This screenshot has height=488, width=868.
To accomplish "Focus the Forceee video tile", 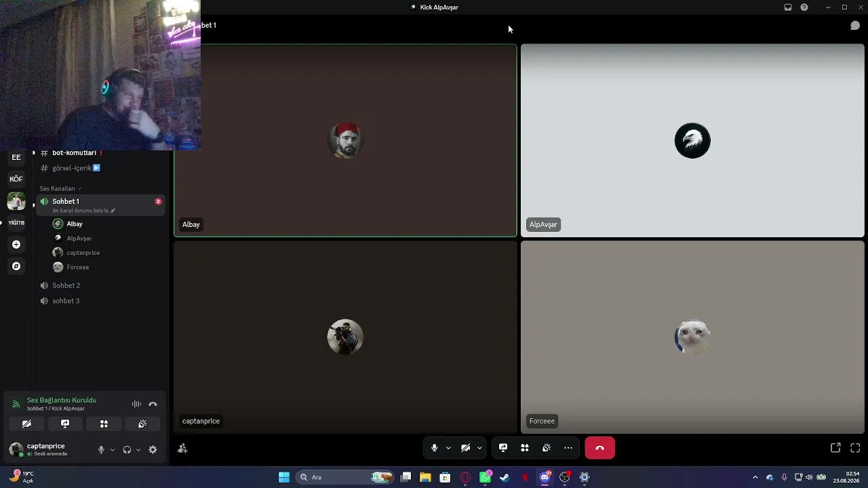I will pos(692,338).
